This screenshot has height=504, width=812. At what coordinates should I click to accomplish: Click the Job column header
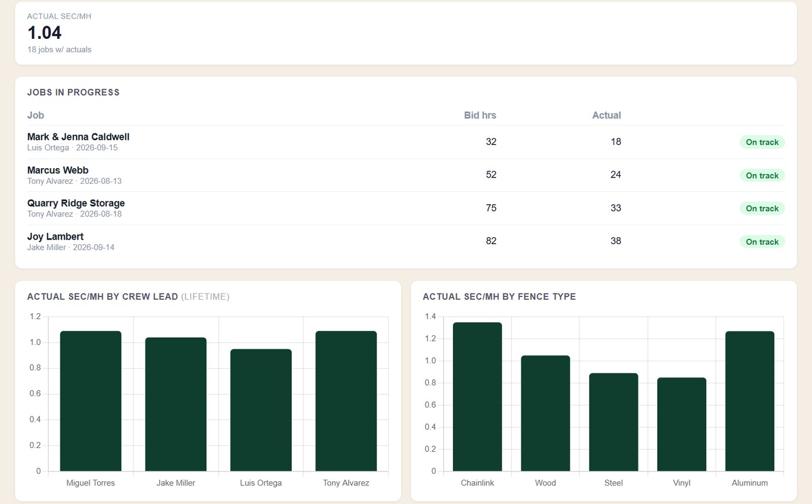(x=35, y=115)
